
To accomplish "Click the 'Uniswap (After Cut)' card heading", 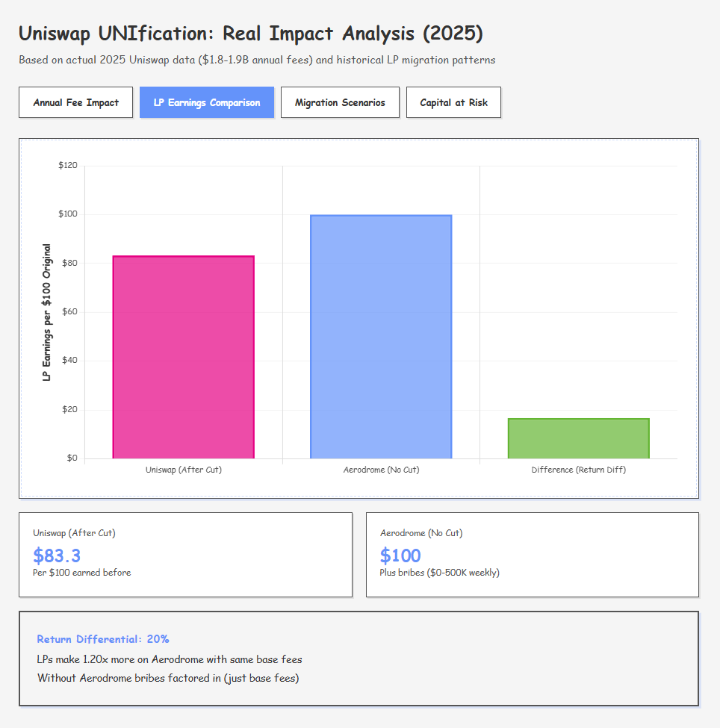I will point(75,533).
